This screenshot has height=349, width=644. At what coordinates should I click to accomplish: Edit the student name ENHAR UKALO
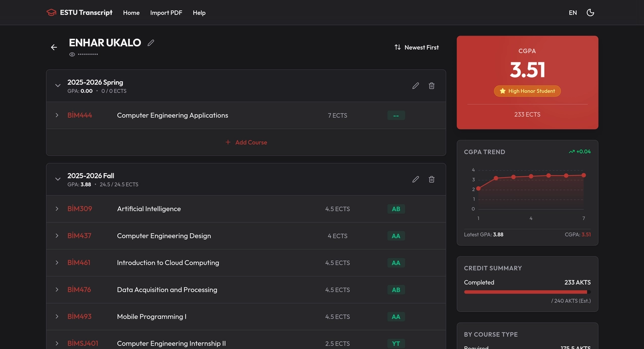click(150, 43)
